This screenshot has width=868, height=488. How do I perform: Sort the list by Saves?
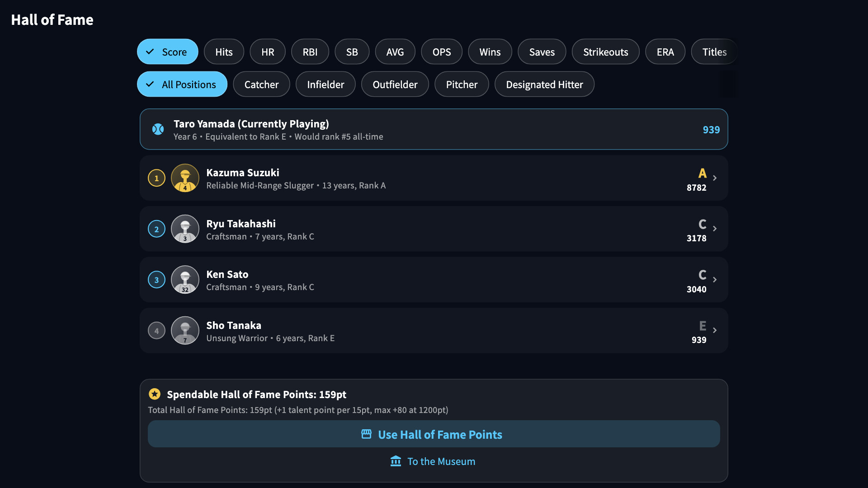click(x=542, y=52)
